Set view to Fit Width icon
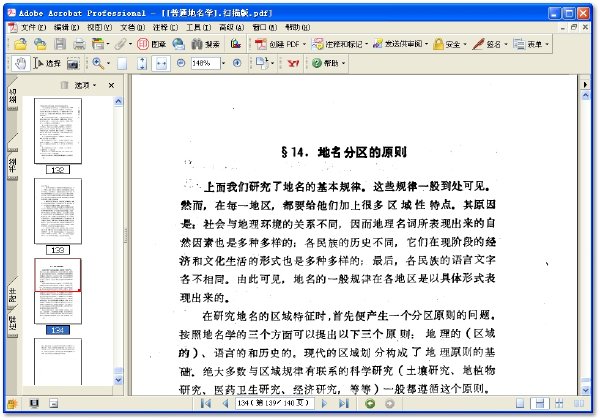Viewport: 600px width, 420px height. coord(161,63)
